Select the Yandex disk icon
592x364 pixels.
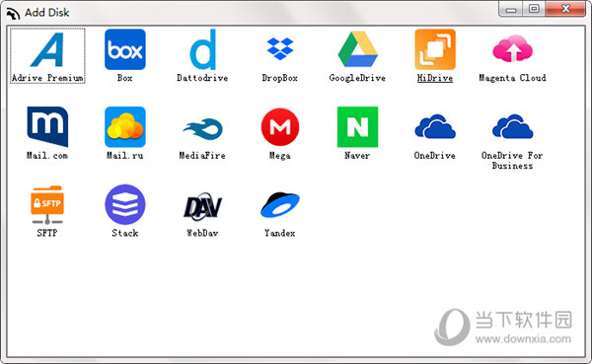point(280,204)
